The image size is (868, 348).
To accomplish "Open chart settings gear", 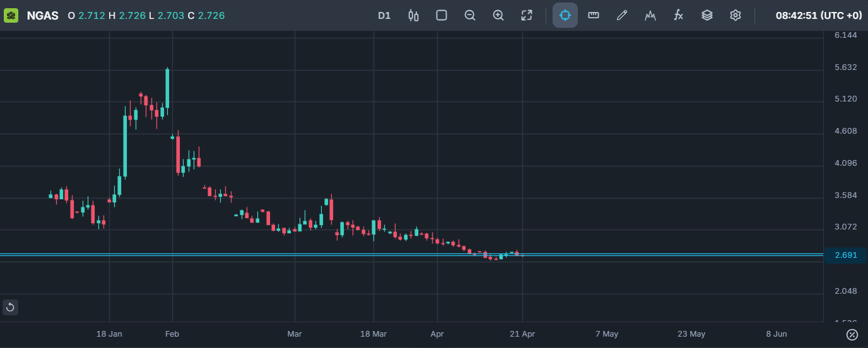I will 736,15.
